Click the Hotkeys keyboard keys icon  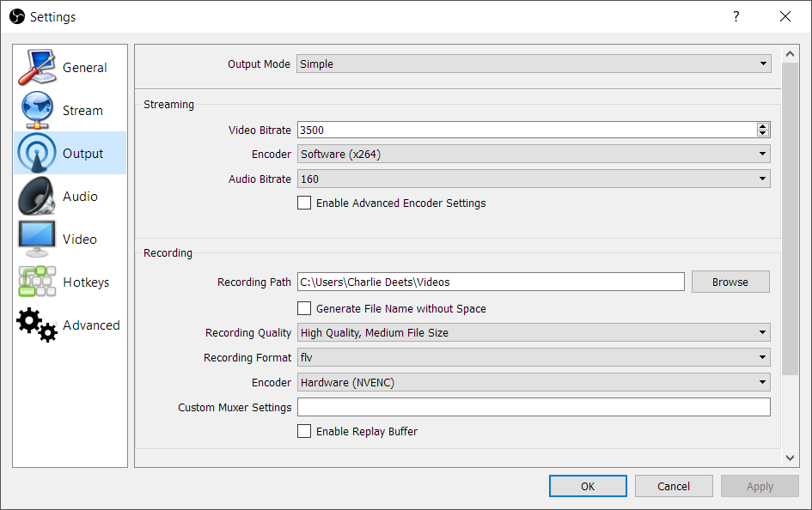point(37,282)
